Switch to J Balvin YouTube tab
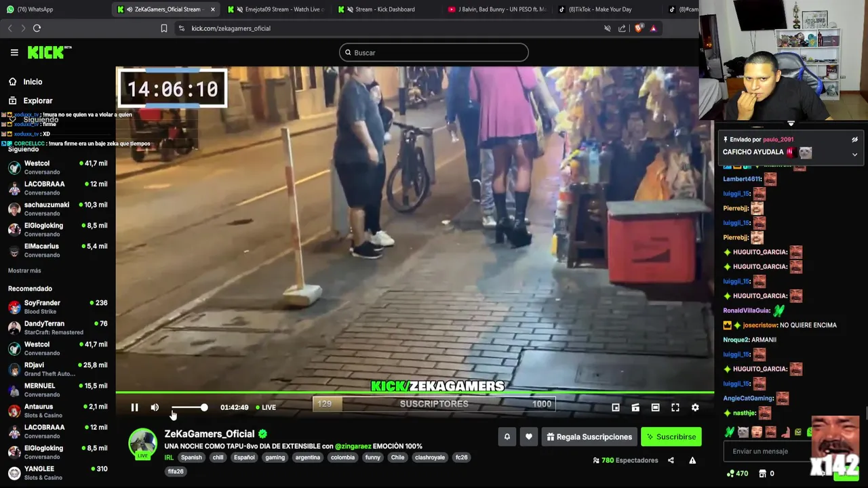The height and width of the screenshot is (488, 868). tap(497, 9)
